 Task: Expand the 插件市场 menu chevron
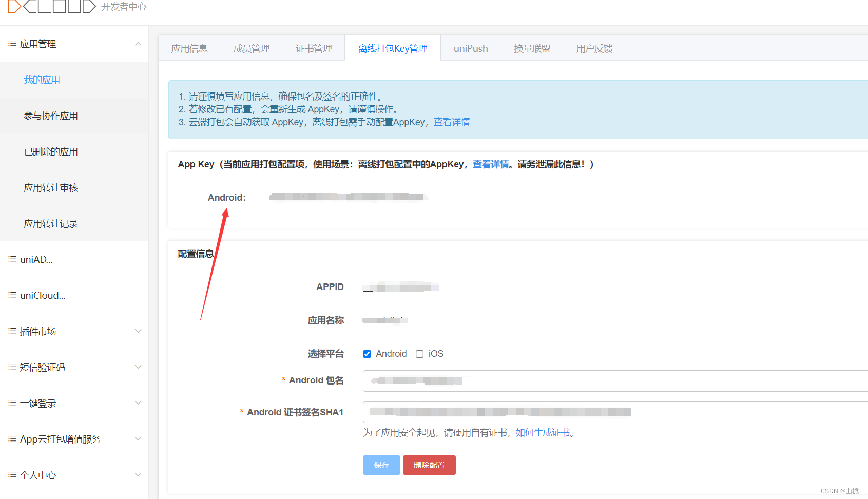coord(138,331)
